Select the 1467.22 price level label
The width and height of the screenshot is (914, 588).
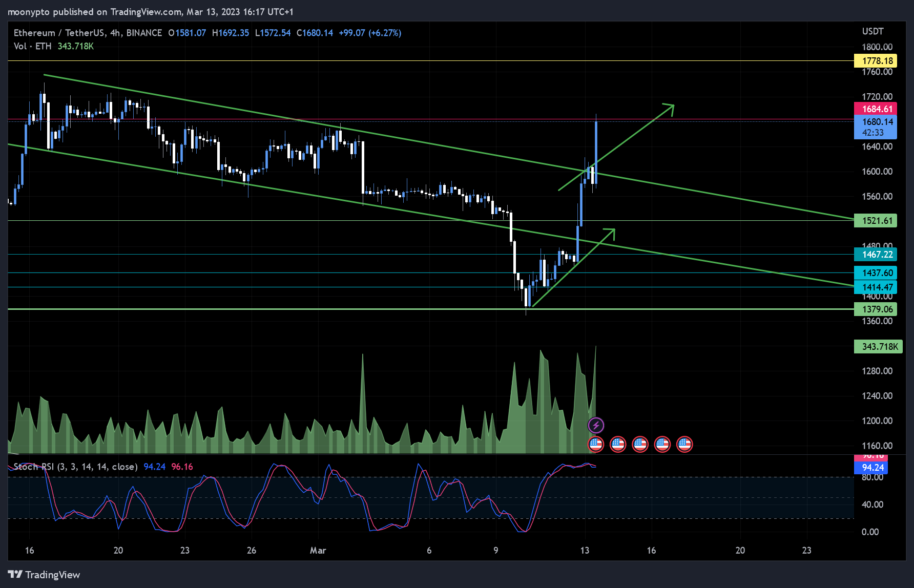point(876,255)
